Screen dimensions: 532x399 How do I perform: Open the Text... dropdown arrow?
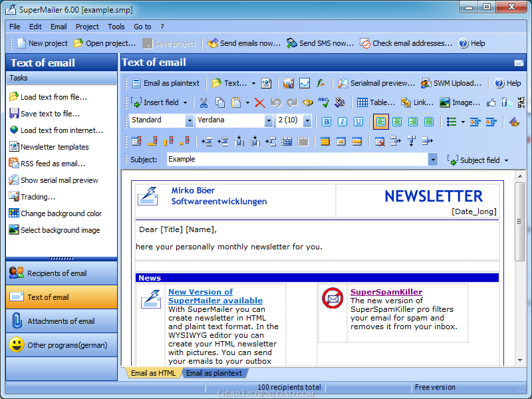[x=253, y=83]
